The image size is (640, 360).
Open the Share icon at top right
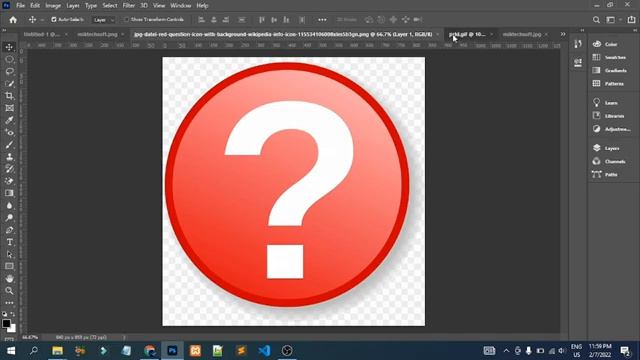click(631, 20)
